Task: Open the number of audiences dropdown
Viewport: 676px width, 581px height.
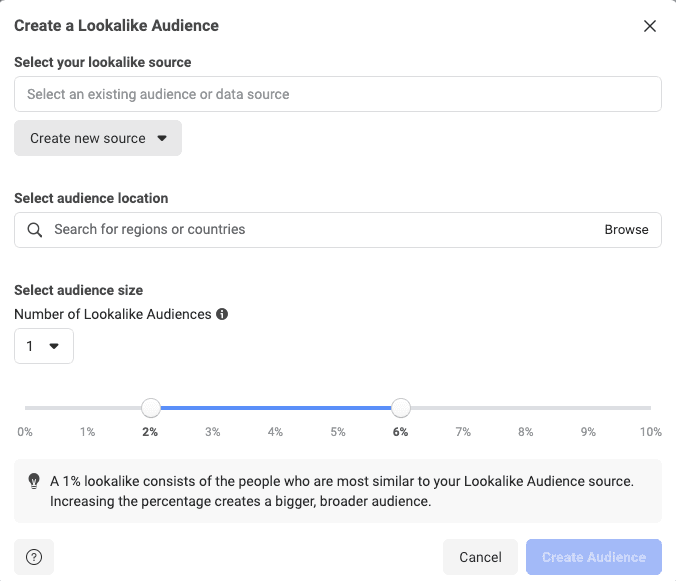Action: 44,346
